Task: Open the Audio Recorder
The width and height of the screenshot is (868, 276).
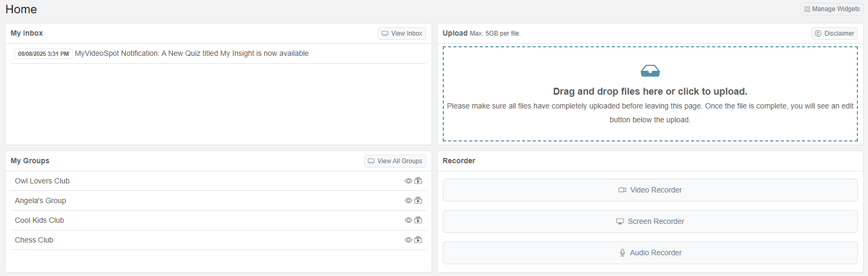Action: pyautogui.click(x=650, y=253)
